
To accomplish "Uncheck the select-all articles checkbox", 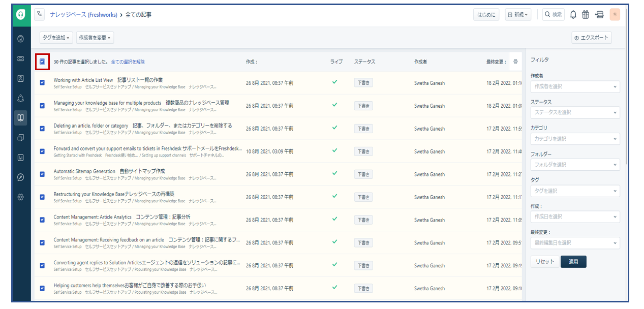I will point(42,61).
